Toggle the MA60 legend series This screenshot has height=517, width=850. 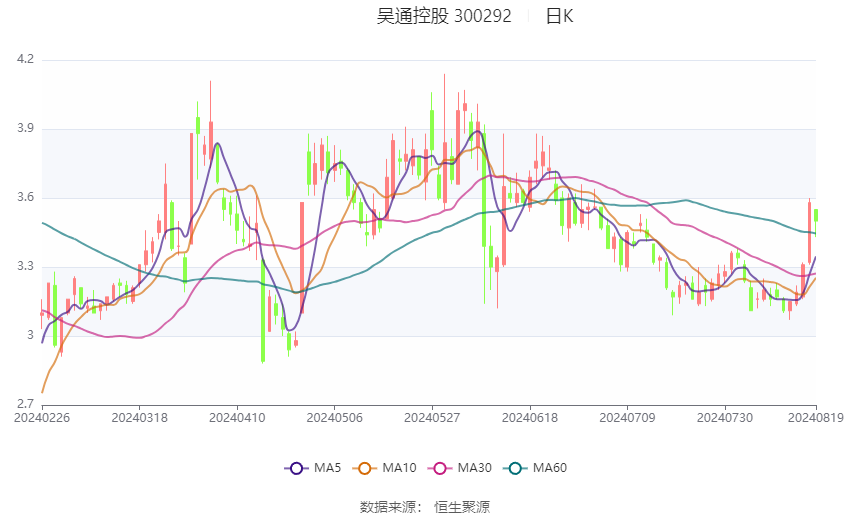(535, 468)
